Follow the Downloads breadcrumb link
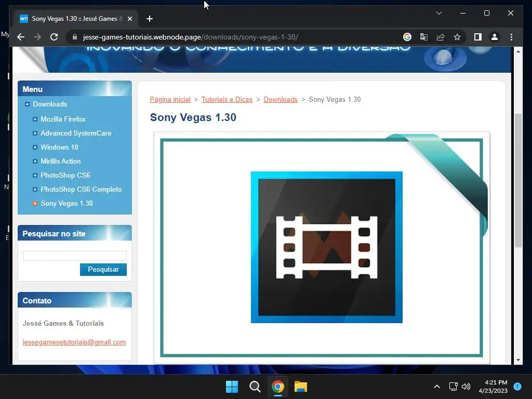 [x=281, y=99]
